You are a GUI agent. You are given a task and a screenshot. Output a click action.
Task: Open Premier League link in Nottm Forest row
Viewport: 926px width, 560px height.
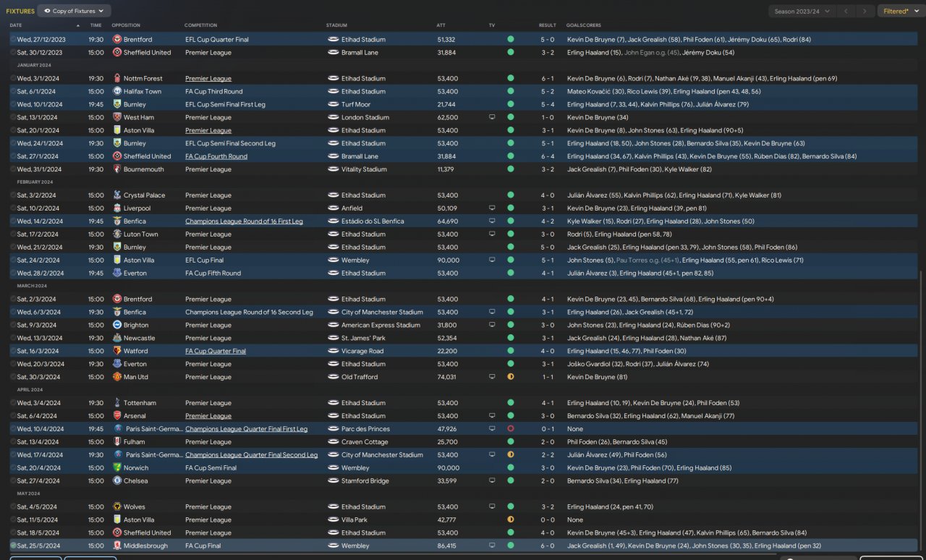pyautogui.click(x=208, y=78)
